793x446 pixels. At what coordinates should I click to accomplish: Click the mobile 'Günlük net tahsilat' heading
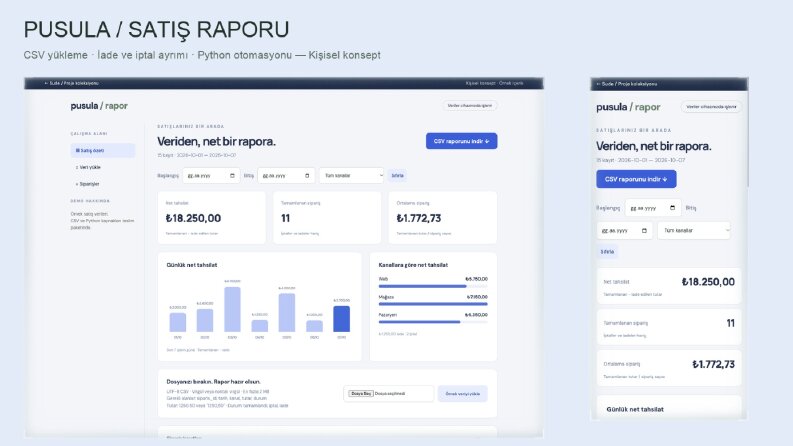point(635,410)
